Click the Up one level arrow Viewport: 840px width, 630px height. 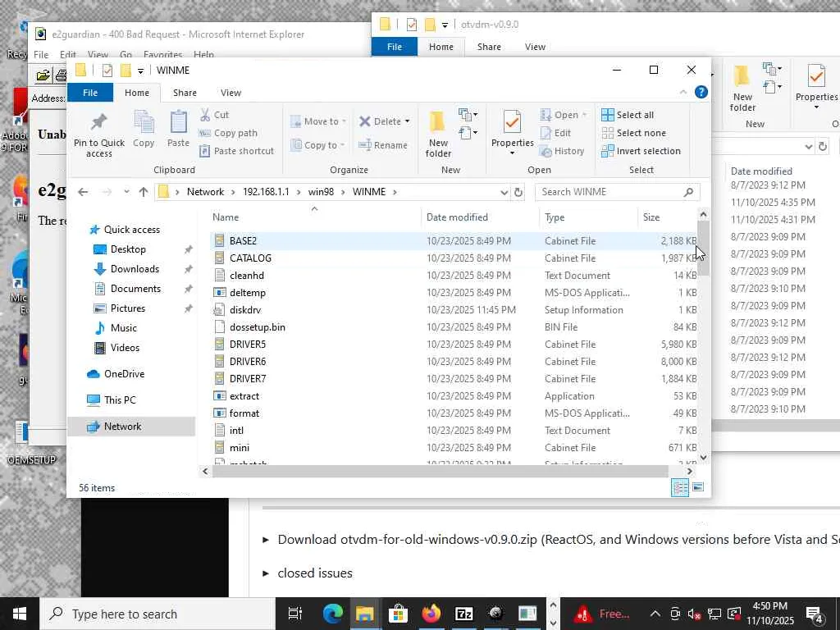tap(143, 192)
